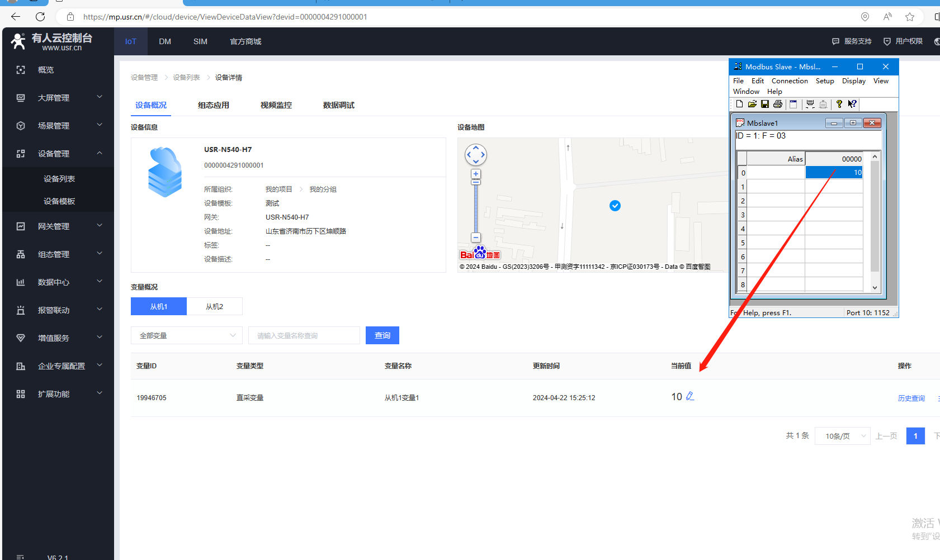The height and width of the screenshot is (560, 940).
Task: Click the yellow question mark About icon
Action: coord(839,104)
